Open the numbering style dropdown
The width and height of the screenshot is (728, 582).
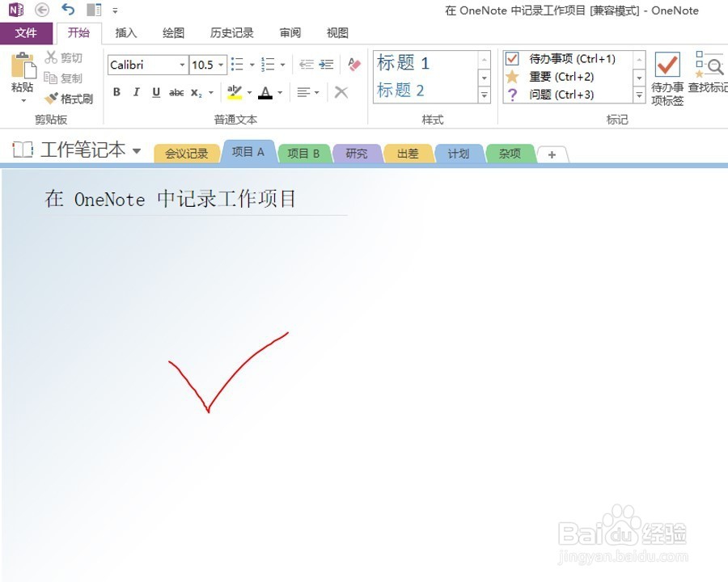pyautogui.click(x=282, y=65)
